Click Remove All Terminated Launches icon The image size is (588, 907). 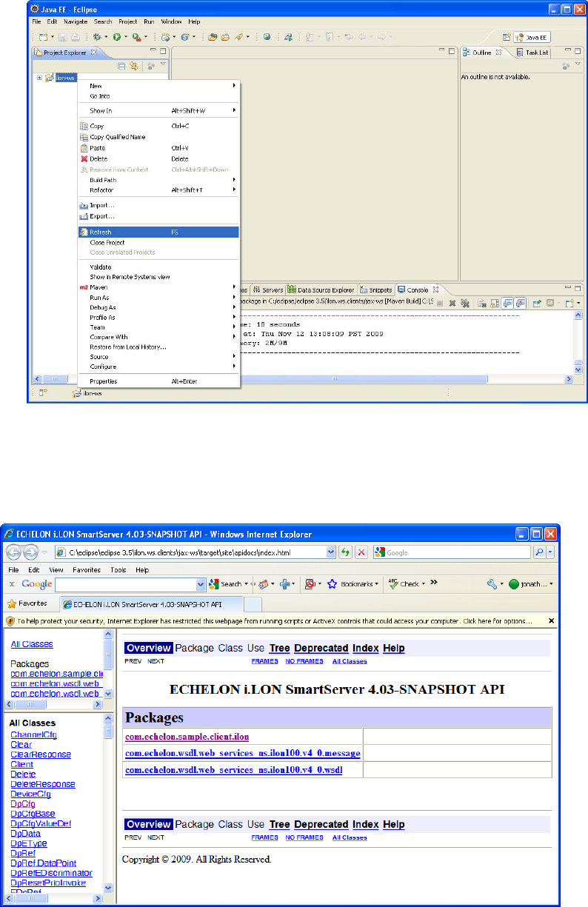coord(464,303)
